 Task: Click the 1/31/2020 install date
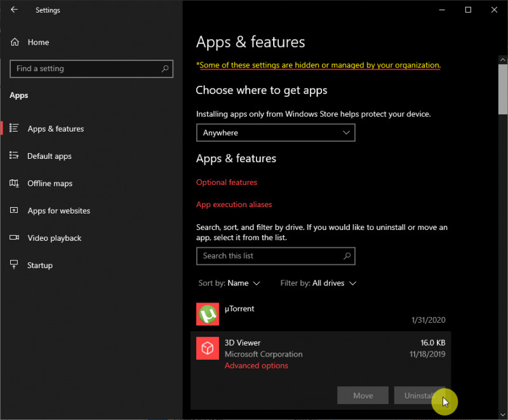(428, 320)
